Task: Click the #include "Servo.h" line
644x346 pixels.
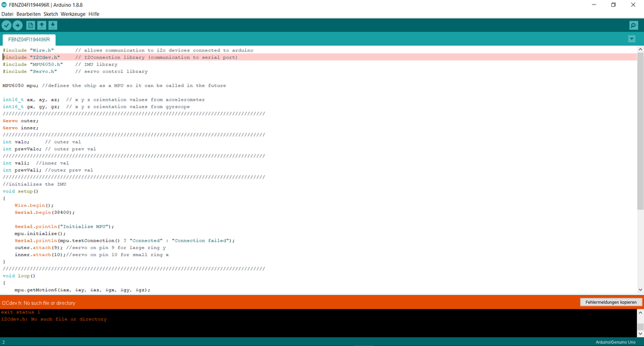Action: pyautogui.click(x=75, y=72)
